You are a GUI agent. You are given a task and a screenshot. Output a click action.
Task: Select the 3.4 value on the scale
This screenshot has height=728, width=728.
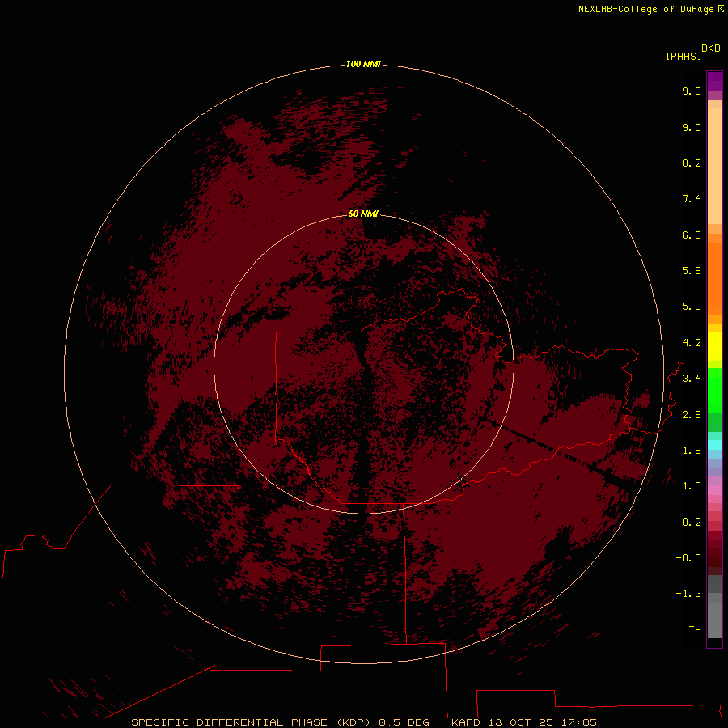click(692, 379)
